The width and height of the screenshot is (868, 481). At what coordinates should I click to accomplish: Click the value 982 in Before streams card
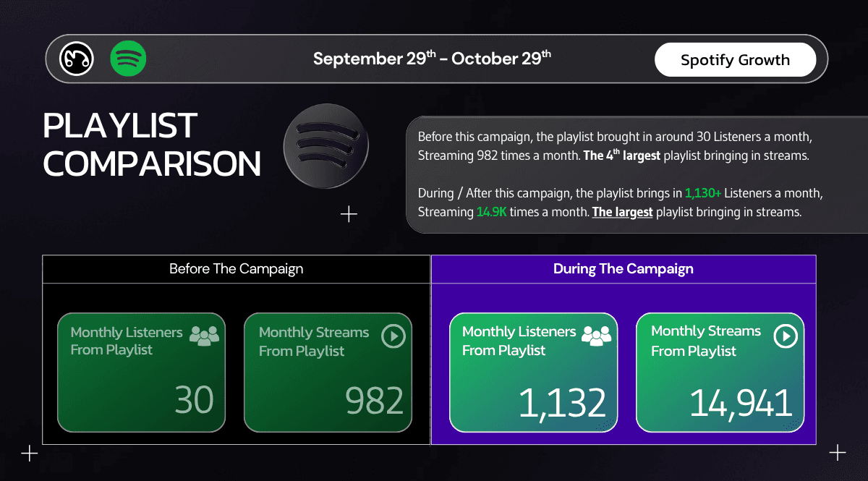374,401
